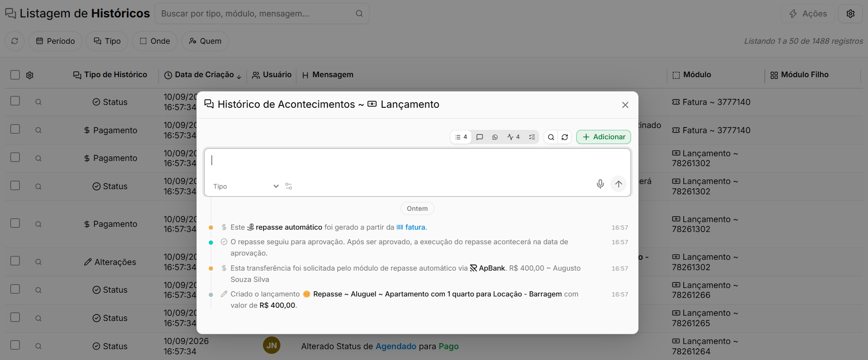Open details magnifier for Lançamento 78261266 row
Viewport: 868px width, 360px height.
pyautogui.click(x=39, y=290)
